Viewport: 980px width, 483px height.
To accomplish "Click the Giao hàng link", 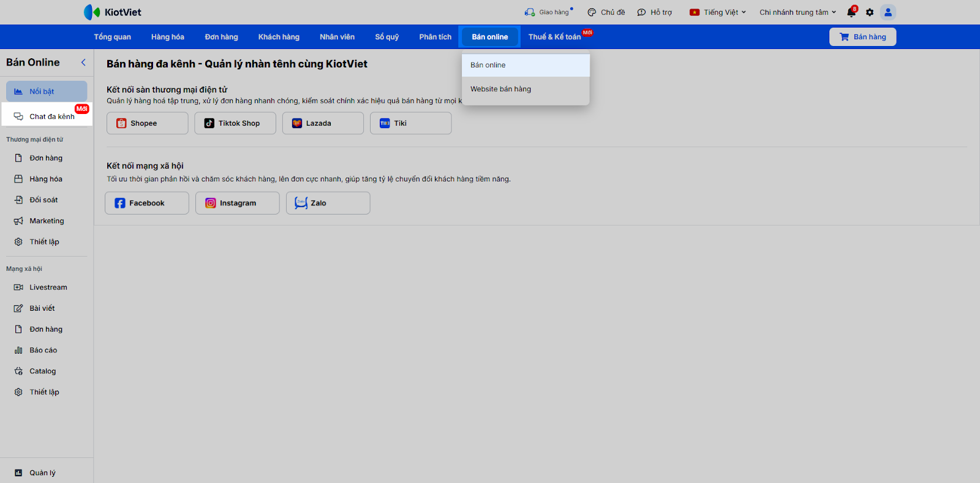I will coord(554,12).
